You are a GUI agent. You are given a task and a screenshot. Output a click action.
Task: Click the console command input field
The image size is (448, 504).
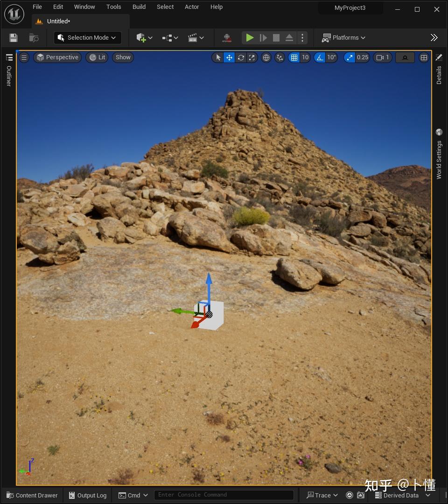pos(224,495)
